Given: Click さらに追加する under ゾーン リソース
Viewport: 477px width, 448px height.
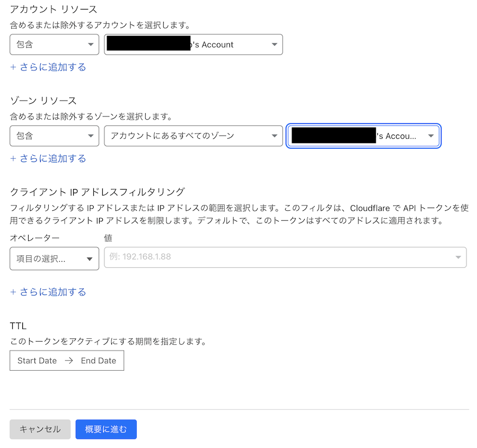Looking at the screenshot, I should pyautogui.click(x=48, y=158).
